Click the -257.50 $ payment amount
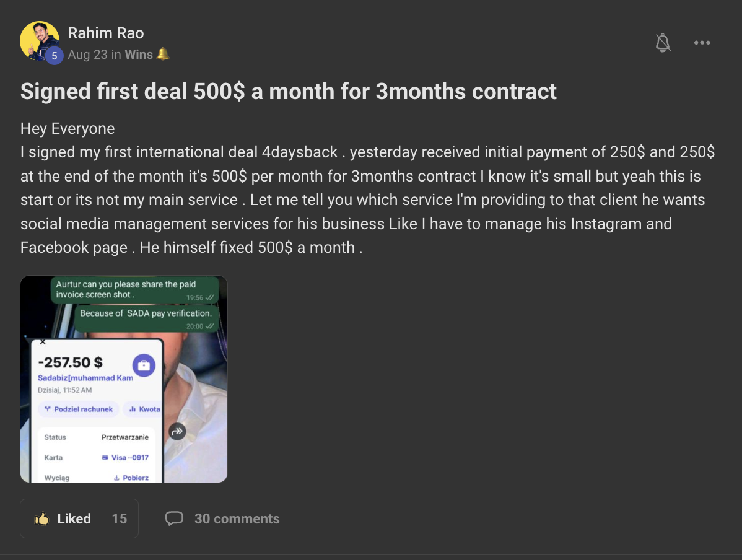The height and width of the screenshot is (560, 742). (71, 362)
